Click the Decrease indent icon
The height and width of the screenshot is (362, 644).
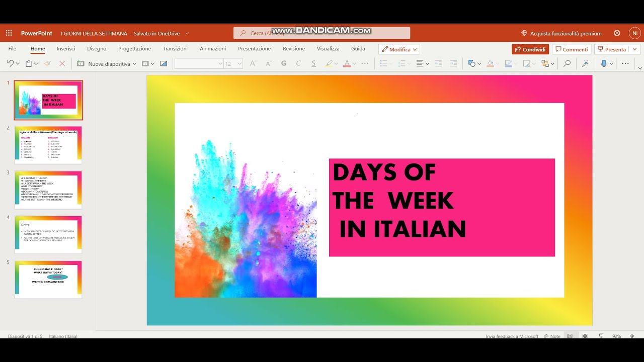click(438, 63)
